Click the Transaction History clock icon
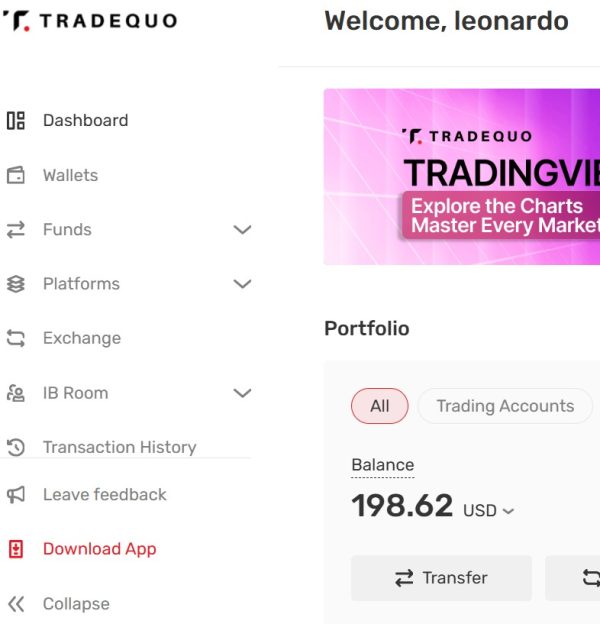This screenshot has height=624, width=600. click(16, 447)
